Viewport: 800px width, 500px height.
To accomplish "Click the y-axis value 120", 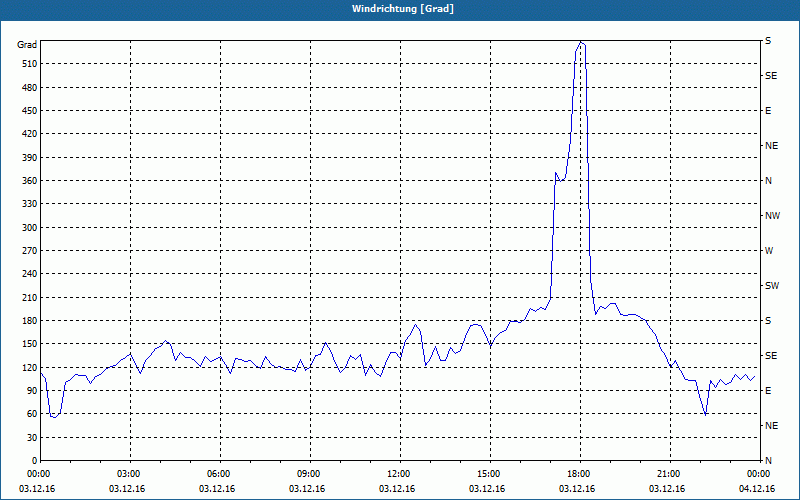I will 30,367.
